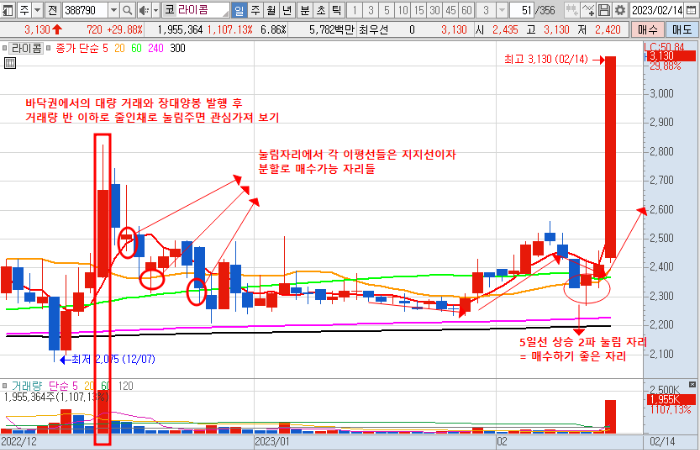Click the 2023/01 date axis label
Image resolution: width=700 pixels, height=450 pixels.
pyautogui.click(x=272, y=442)
